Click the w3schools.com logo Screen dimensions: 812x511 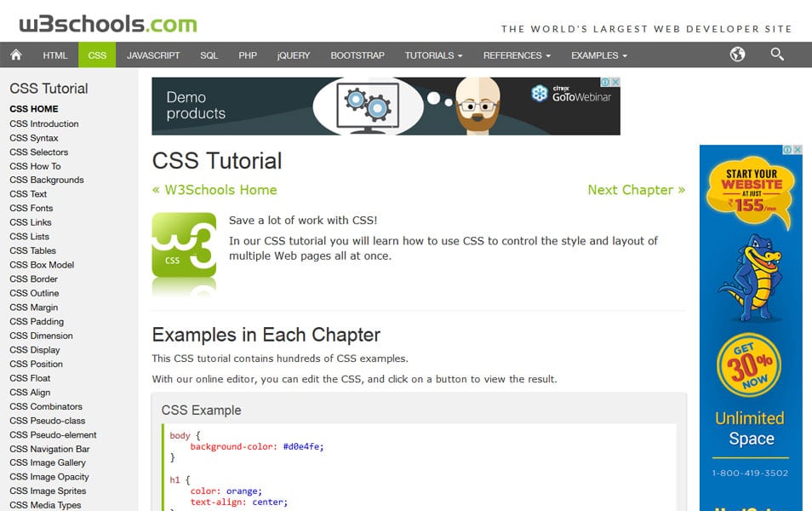108,24
